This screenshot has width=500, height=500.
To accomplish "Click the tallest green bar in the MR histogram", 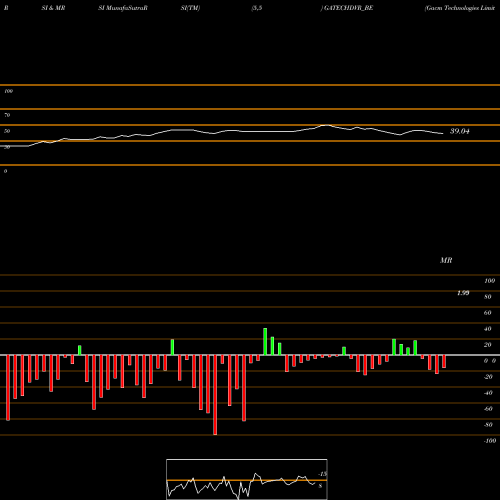I will [x=265, y=342].
